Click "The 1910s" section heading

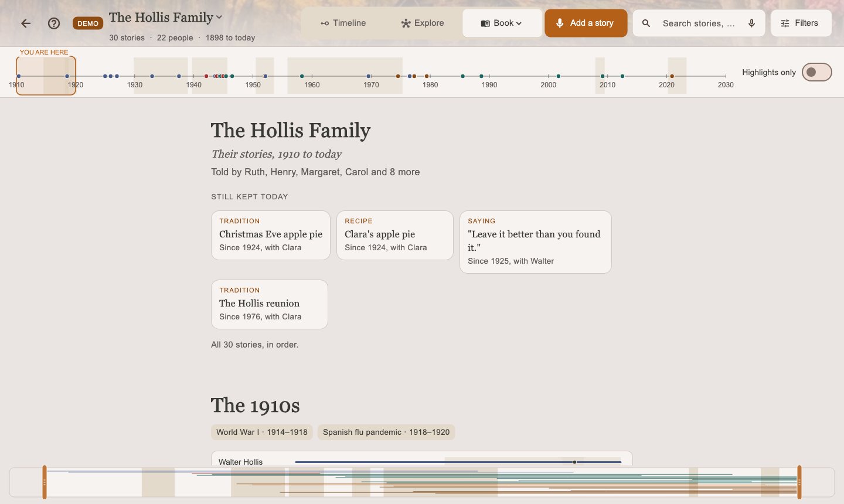(255, 406)
